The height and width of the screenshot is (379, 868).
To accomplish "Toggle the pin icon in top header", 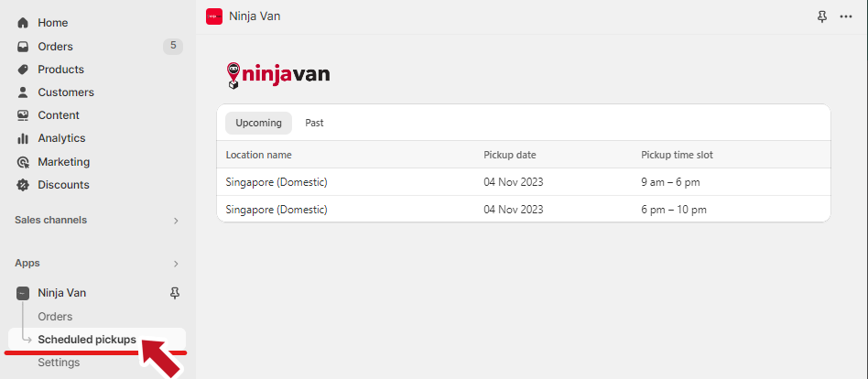I will click(x=821, y=16).
